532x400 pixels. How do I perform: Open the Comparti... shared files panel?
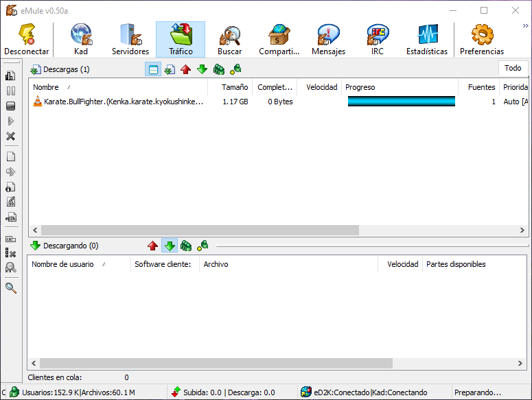tap(279, 39)
